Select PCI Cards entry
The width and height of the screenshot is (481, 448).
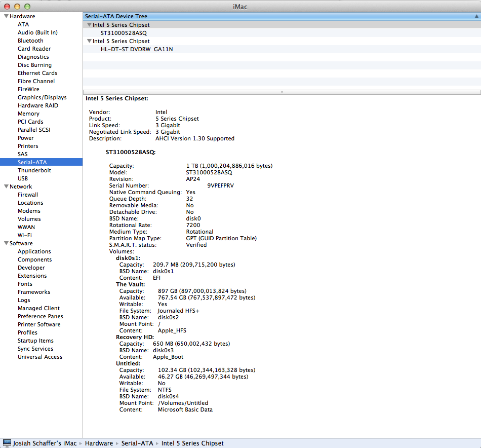tap(30, 122)
